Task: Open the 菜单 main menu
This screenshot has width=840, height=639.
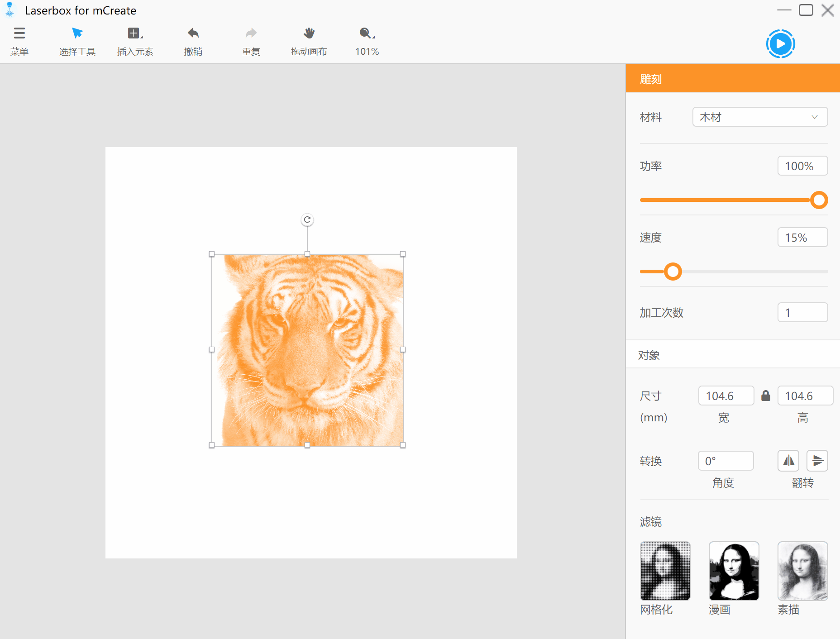Action: coord(19,40)
